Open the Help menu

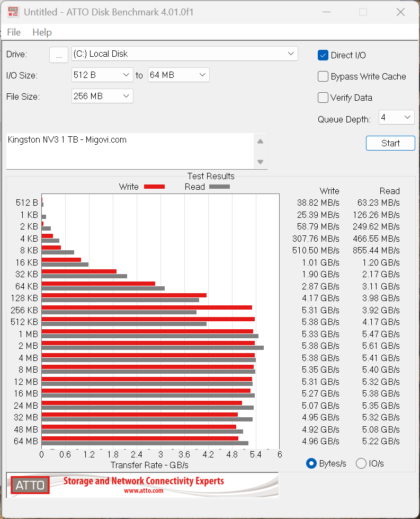click(42, 32)
